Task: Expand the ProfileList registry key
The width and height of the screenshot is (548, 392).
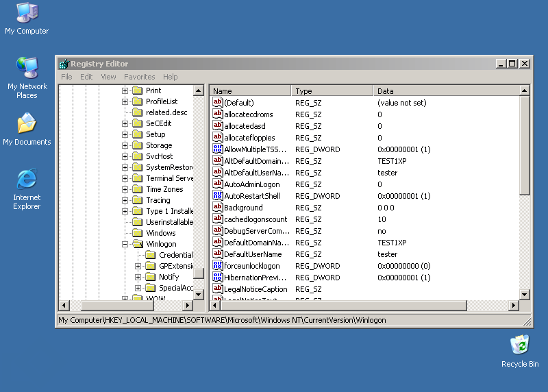Action: pos(125,101)
